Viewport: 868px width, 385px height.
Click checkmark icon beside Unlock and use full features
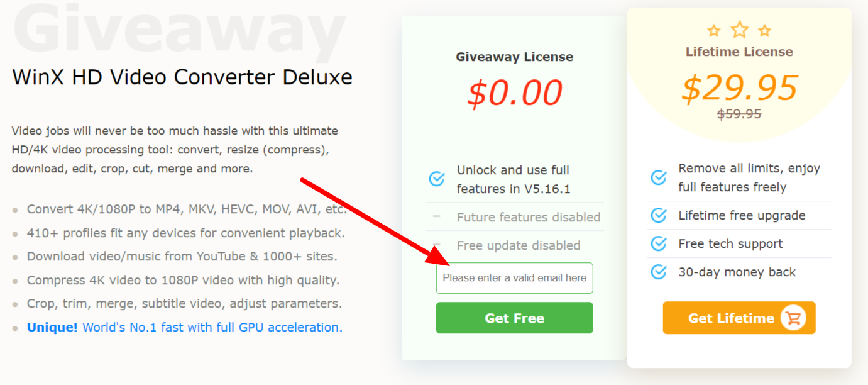(x=437, y=179)
